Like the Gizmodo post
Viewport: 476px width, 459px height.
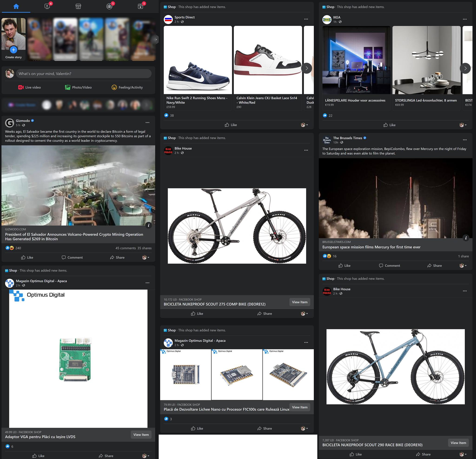click(x=27, y=257)
